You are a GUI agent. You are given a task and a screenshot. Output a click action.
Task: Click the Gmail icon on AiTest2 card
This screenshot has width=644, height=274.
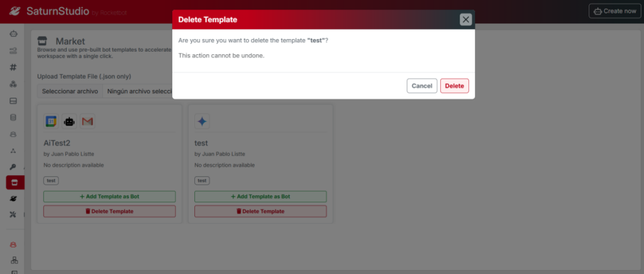tap(87, 121)
